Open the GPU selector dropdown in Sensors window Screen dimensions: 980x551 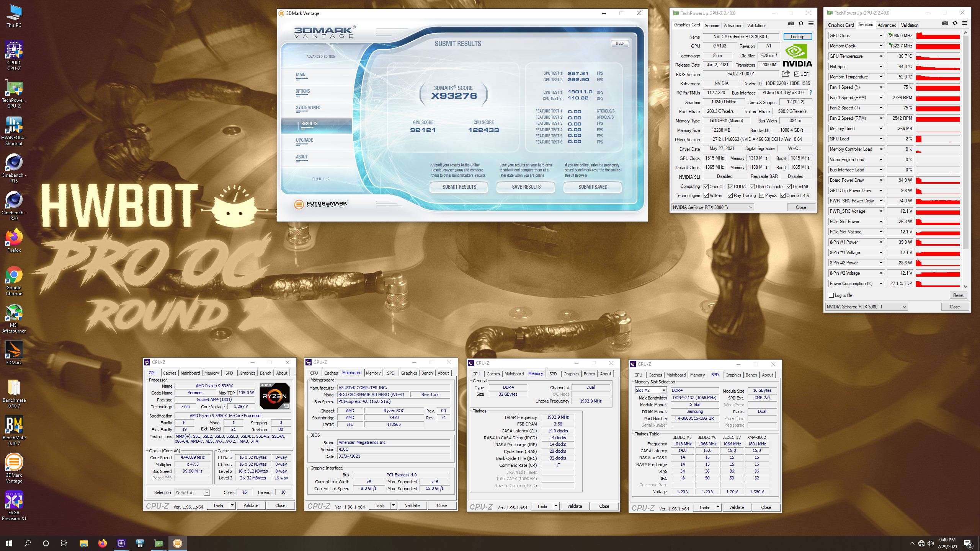click(866, 306)
